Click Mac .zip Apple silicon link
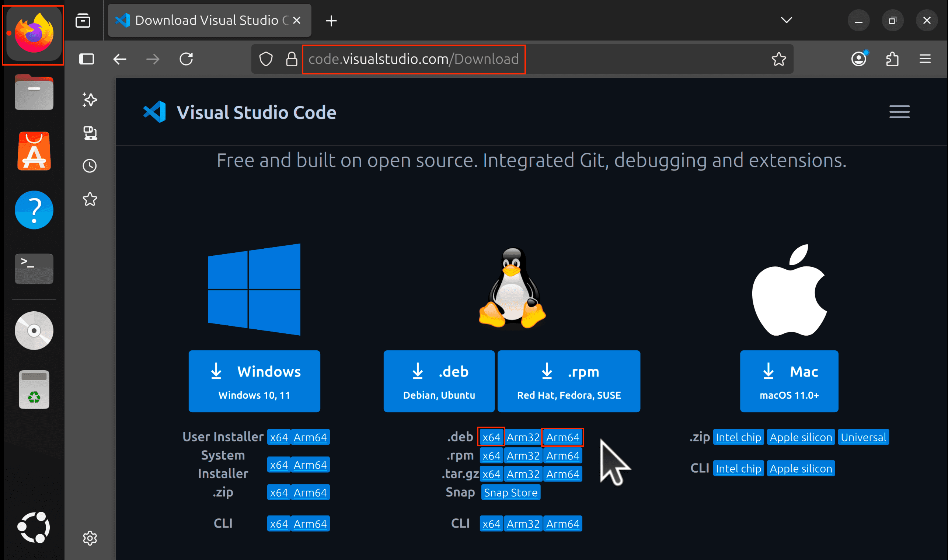Viewport: 948px width, 560px height. point(801,437)
